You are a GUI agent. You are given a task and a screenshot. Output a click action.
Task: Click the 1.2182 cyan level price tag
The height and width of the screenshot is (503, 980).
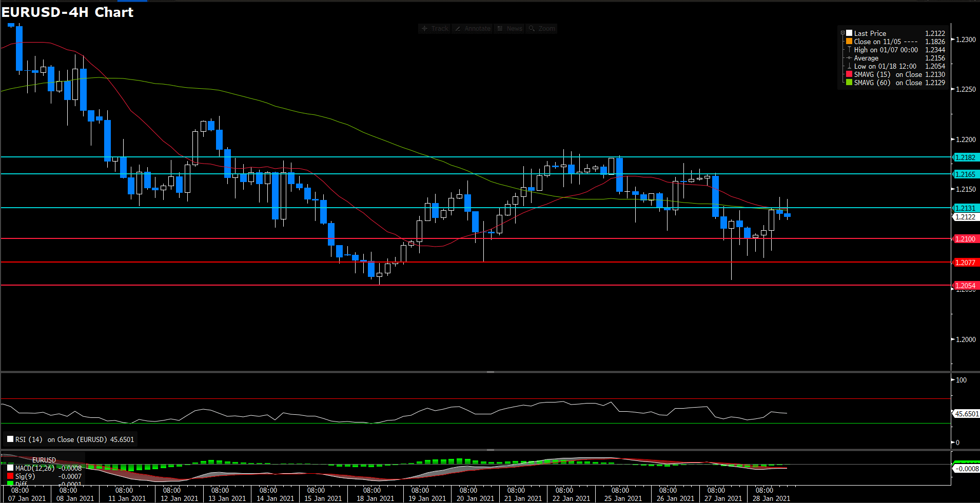click(965, 157)
